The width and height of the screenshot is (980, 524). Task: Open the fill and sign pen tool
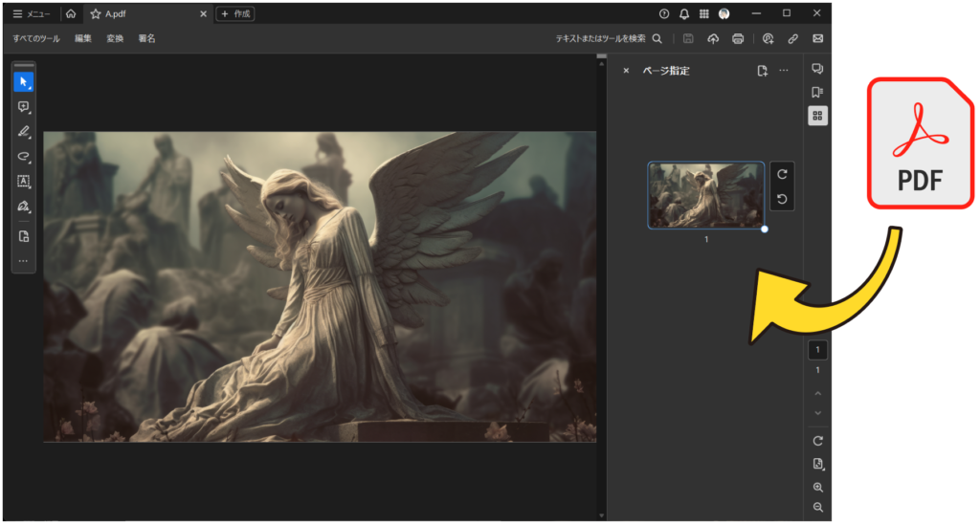[23, 206]
